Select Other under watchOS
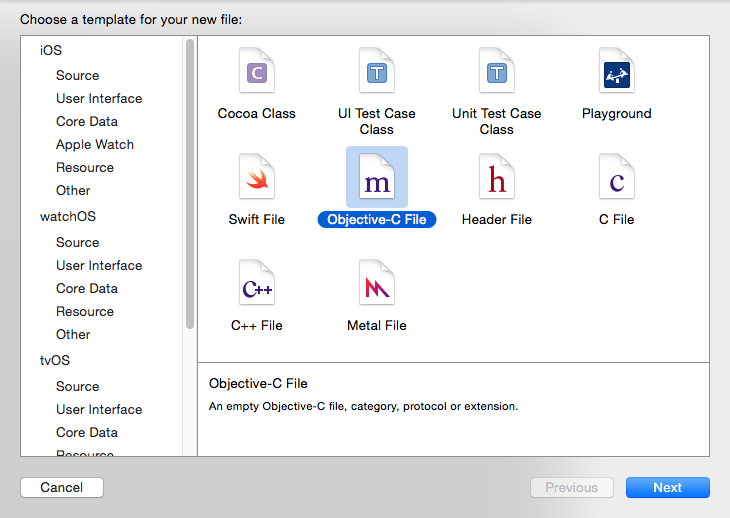 pyautogui.click(x=73, y=334)
